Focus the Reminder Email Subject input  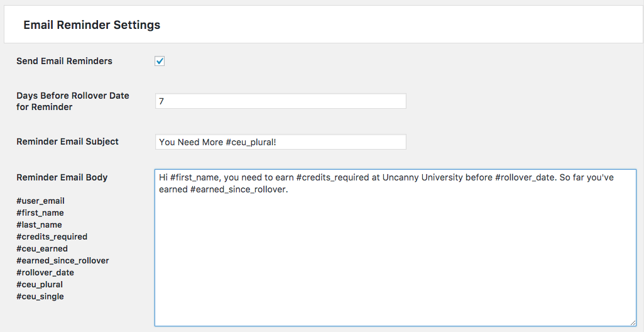coord(280,142)
